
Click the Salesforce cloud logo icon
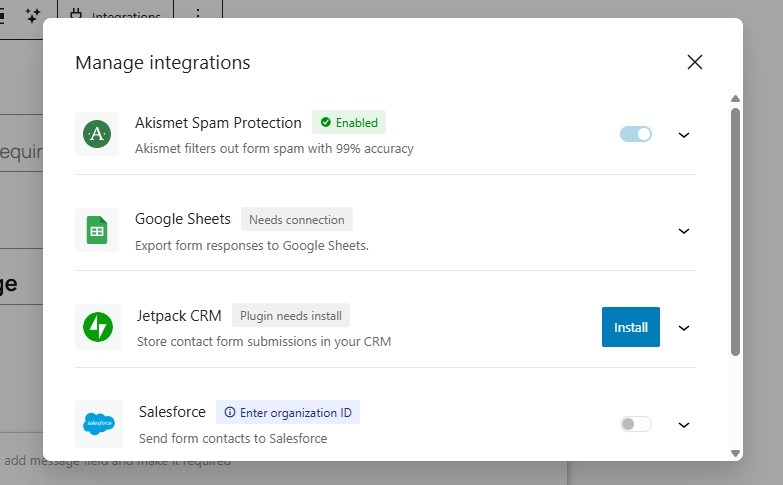tap(99, 424)
